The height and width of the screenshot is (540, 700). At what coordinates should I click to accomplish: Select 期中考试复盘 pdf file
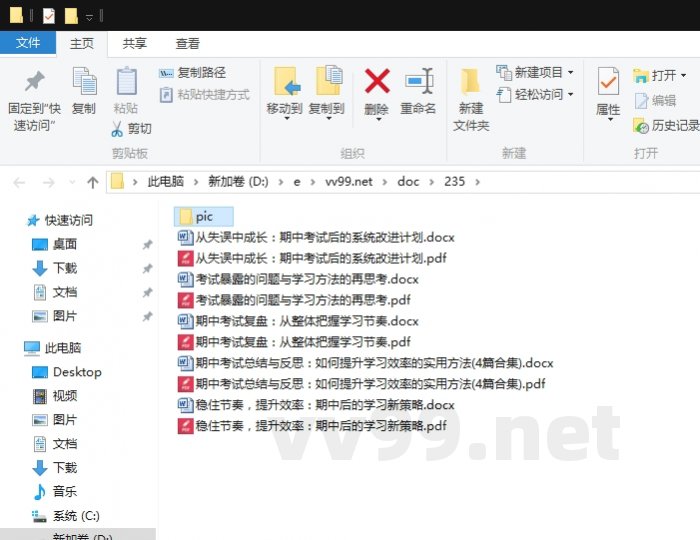point(294,342)
